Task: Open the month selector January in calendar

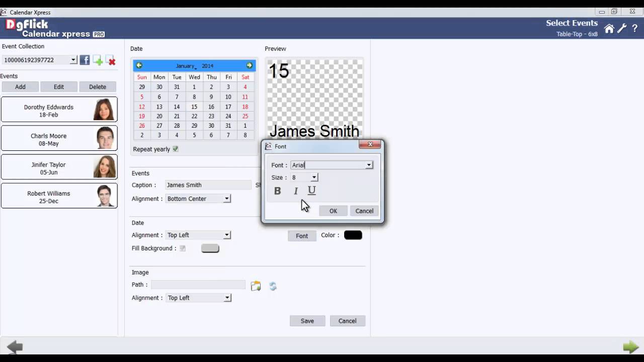Action: click(x=186, y=66)
